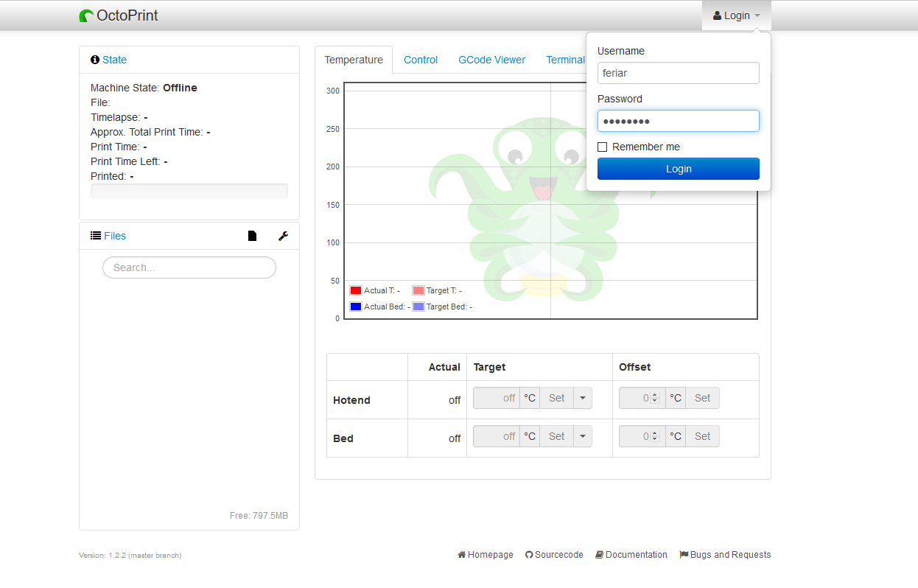This screenshot has height=588, width=918.
Task: Click the Homepage house icon
Action: 462,555
